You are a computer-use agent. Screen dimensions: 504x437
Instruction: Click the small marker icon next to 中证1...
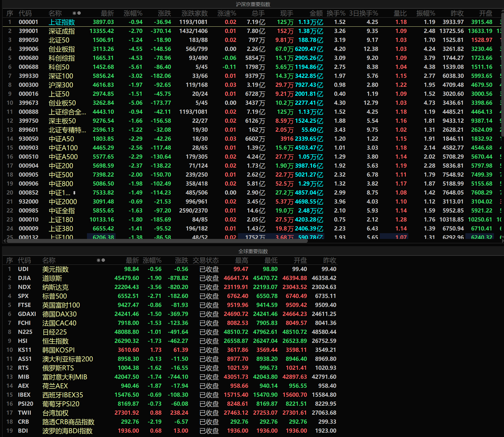pos(74,193)
